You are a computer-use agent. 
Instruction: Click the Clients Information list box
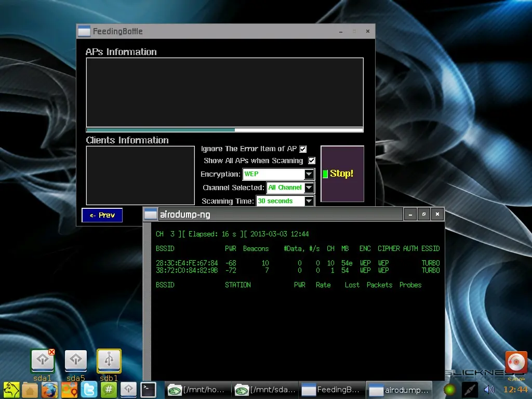pyautogui.click(x=140, y=176)
